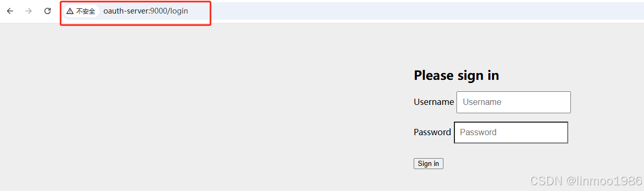Viewport: 644px width, 191px height.
Task: Click the Password placeholder text in the field
Action: pos(478,133)
